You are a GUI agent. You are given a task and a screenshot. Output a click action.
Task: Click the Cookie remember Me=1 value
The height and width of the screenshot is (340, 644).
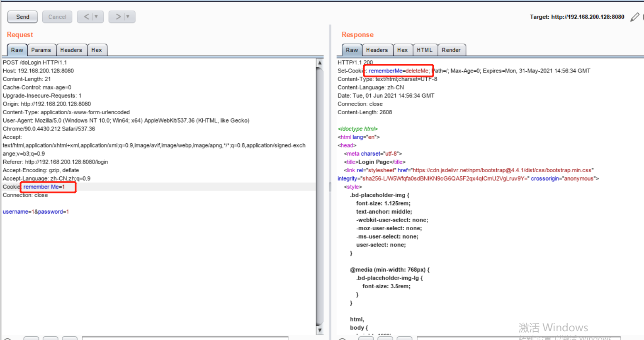coord(44,187)
